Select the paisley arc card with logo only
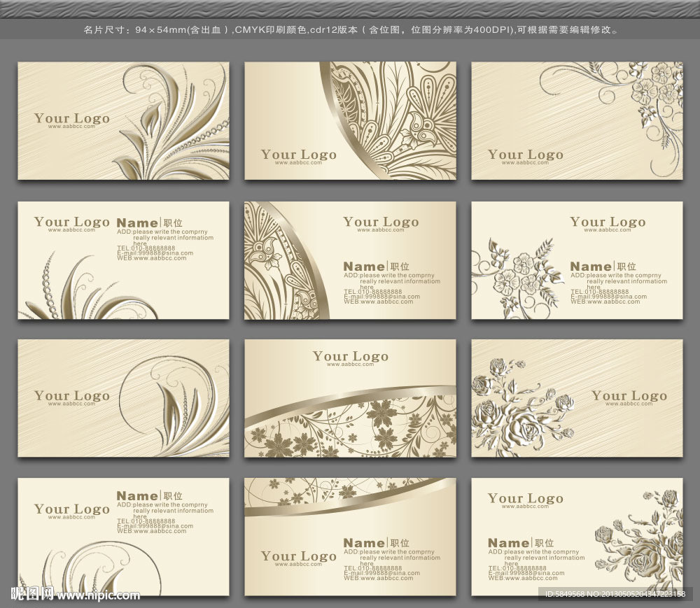Image resolution: width=700 pixels, height=608 pixels. pyautogui.click(x=351, y=121)
